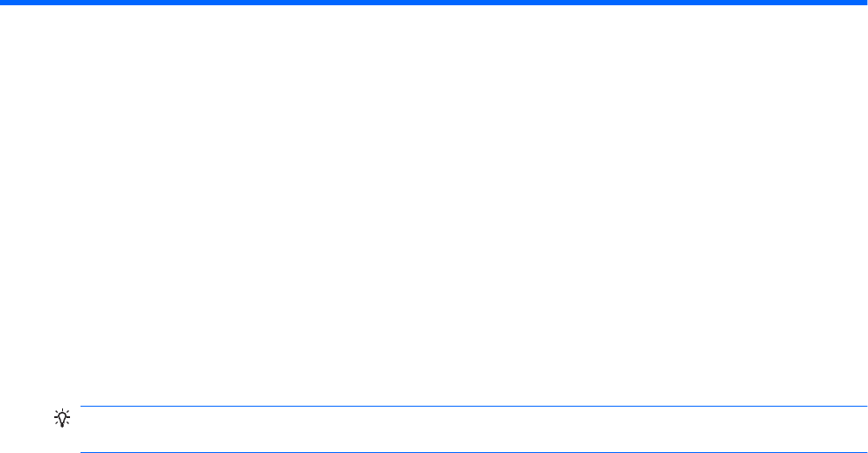Click the blank white page area

click(x=434, y=205)
